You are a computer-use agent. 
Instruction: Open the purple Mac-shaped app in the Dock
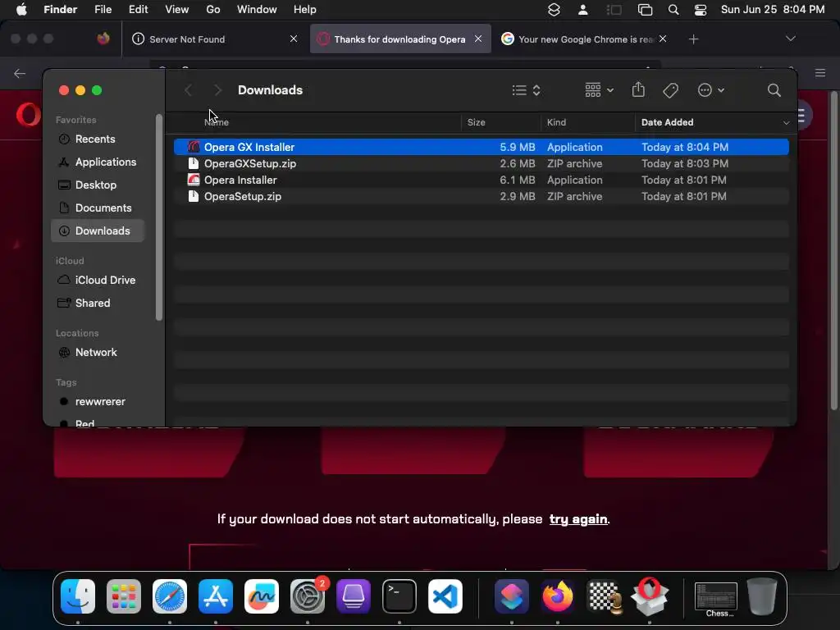354,596
